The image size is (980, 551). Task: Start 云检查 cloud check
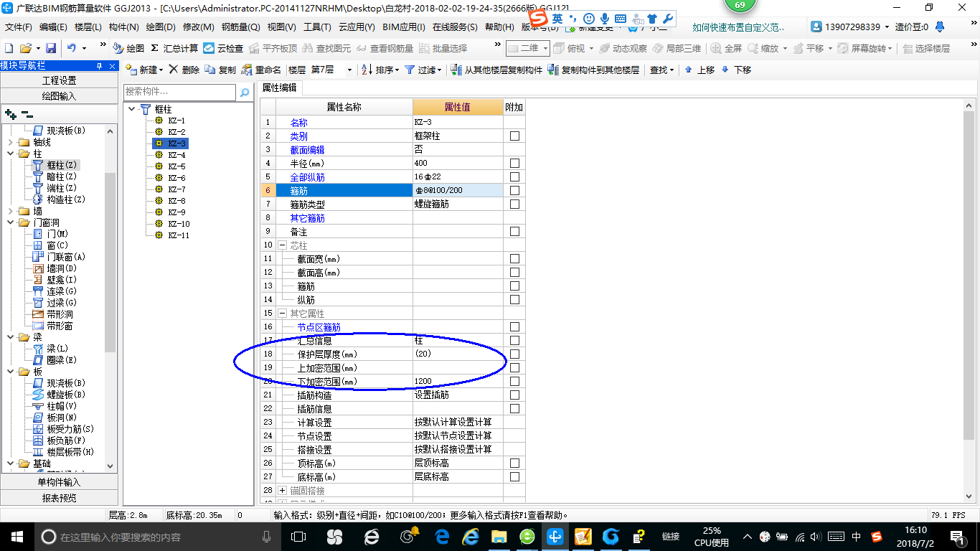pyautogui.click(x=223, y=48)
